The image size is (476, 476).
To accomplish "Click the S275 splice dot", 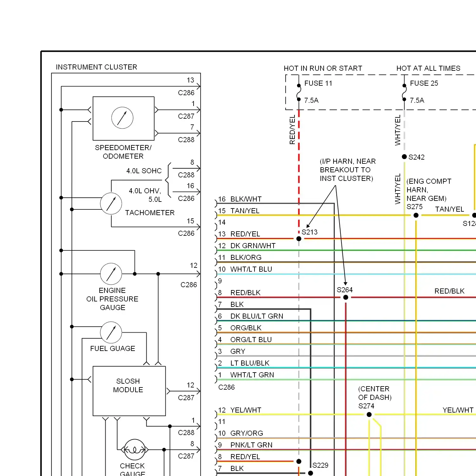I will pyautogui.click(x=416, y=215).
